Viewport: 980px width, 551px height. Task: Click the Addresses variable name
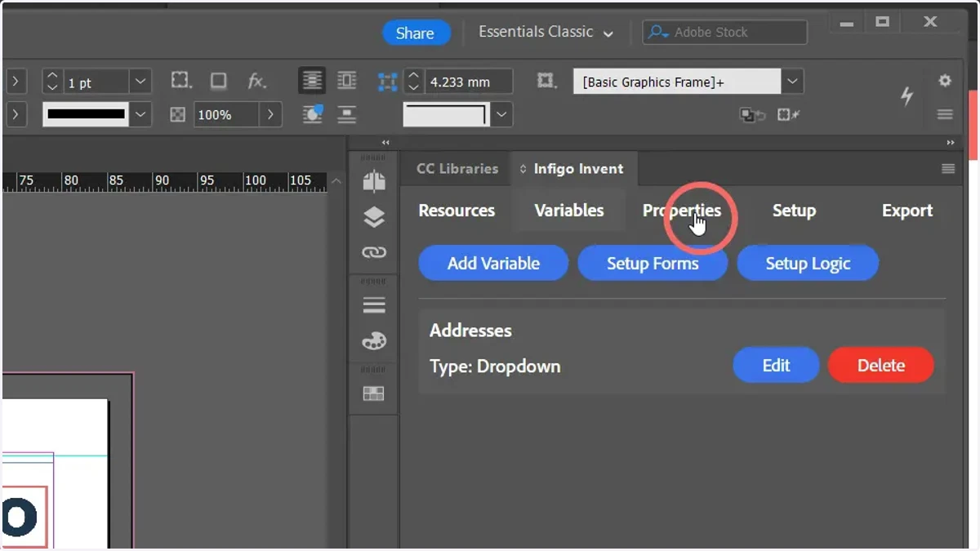coord(470,331)
